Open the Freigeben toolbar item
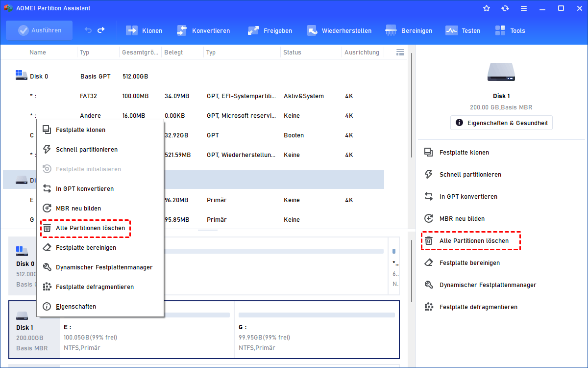 [270, 30]
